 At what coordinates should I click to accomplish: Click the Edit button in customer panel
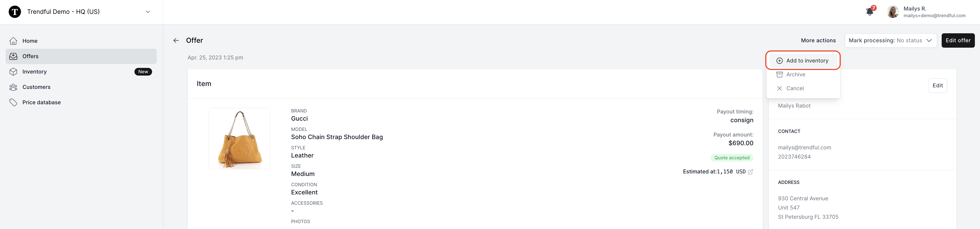(937, 85)
